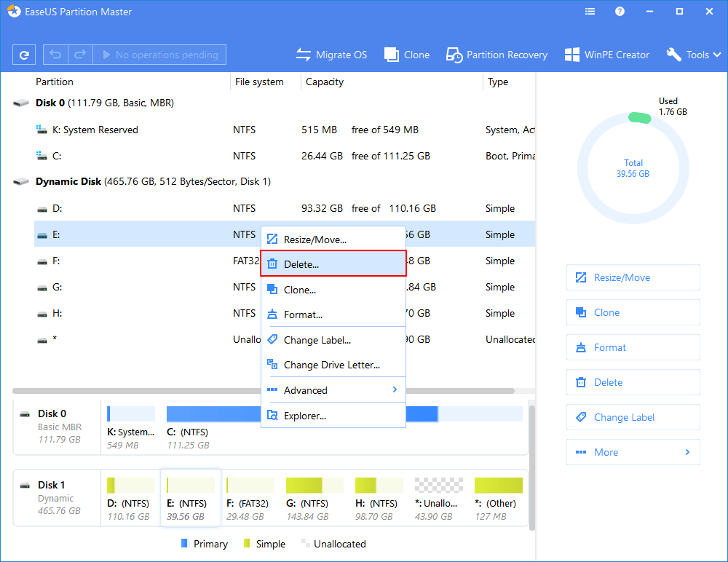
Task: Click No operations pending button
Action: tap(159, 55)
